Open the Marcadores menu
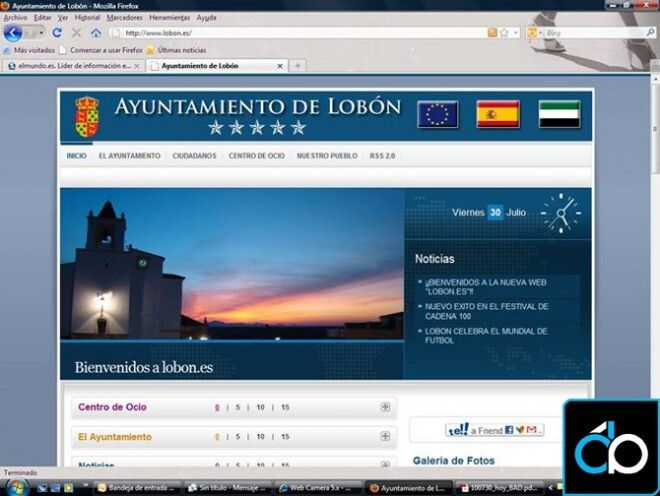Screen dimensions: 660x496 (124, 18)
